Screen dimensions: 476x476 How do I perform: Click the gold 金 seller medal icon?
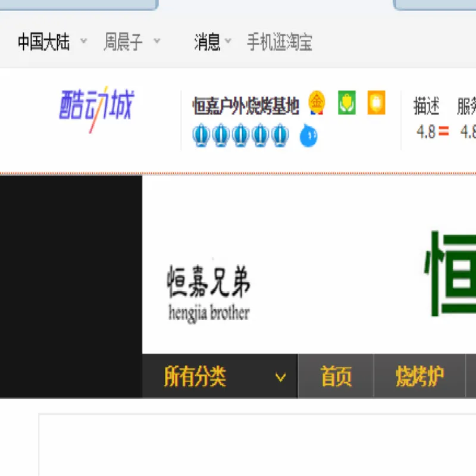point(317,102)
